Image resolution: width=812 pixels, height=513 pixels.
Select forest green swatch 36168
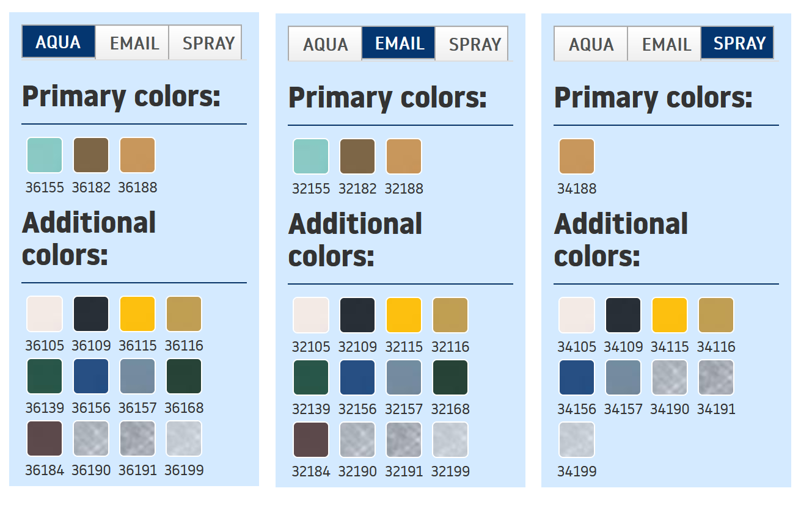(184, 376)
